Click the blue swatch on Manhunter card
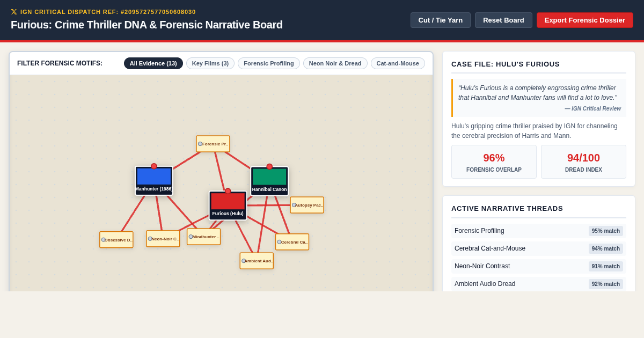The width and height of the screenshot is (644, 338). click(x=154, y=177)
